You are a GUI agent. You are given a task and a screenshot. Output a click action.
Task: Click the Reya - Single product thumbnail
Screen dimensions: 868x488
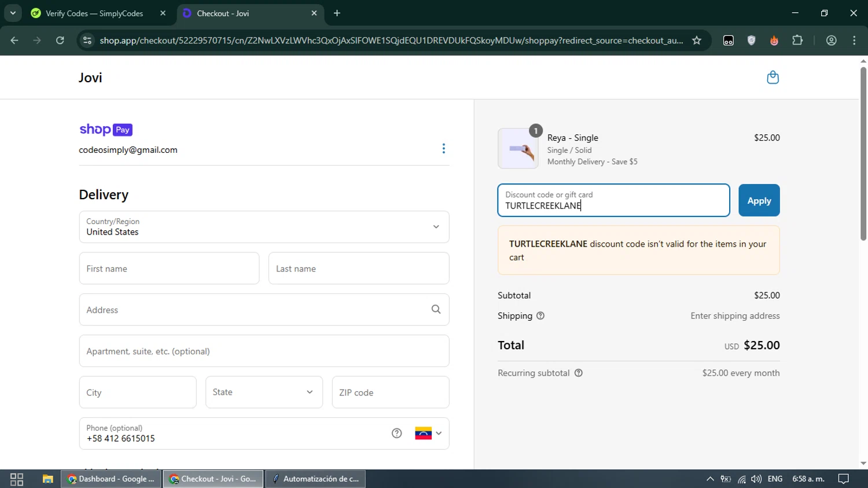[518, 149]
